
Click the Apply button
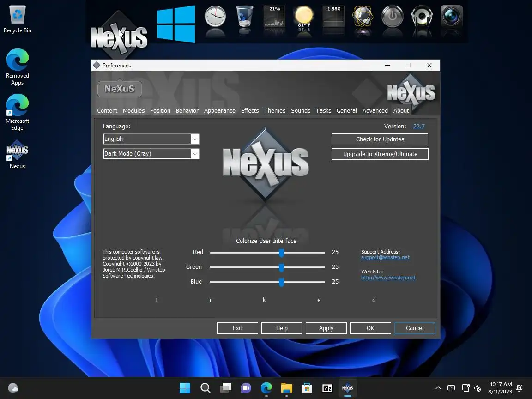point(326,328)
